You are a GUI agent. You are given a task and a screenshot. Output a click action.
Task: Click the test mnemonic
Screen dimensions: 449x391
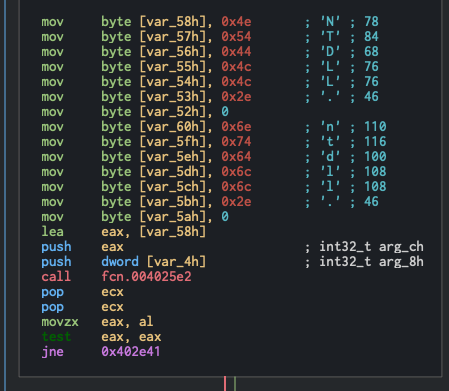(x=56, y=337)
